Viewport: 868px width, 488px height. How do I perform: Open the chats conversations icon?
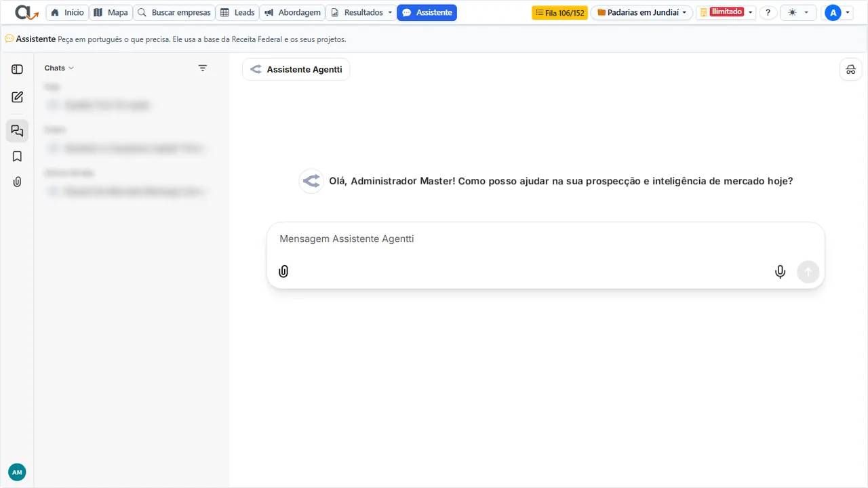pos(18,131)
